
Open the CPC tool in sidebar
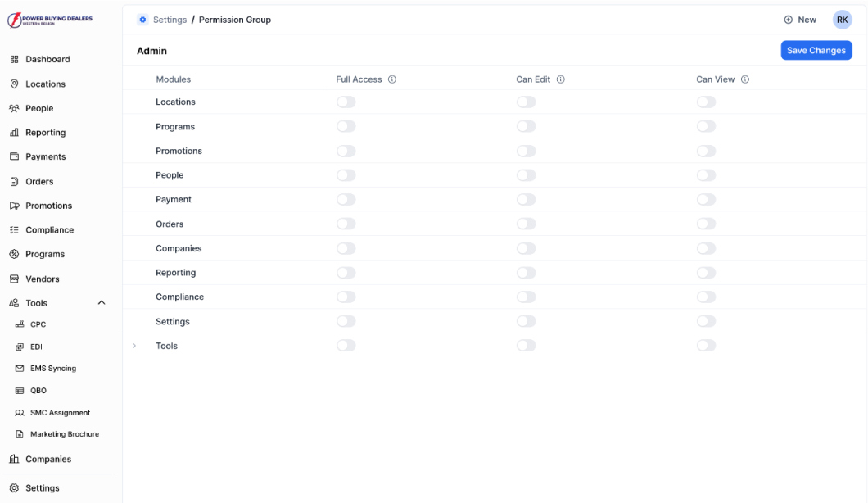point(37,324)
